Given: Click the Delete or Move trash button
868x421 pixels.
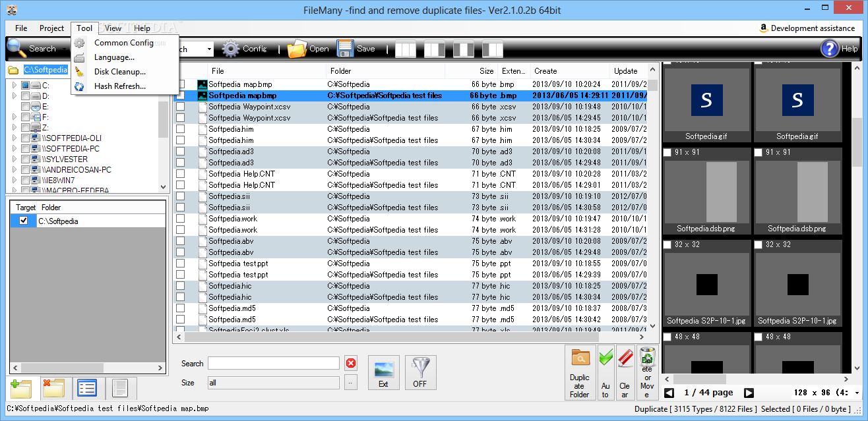Looking at the screenshot, I should [x=647, y=373].
